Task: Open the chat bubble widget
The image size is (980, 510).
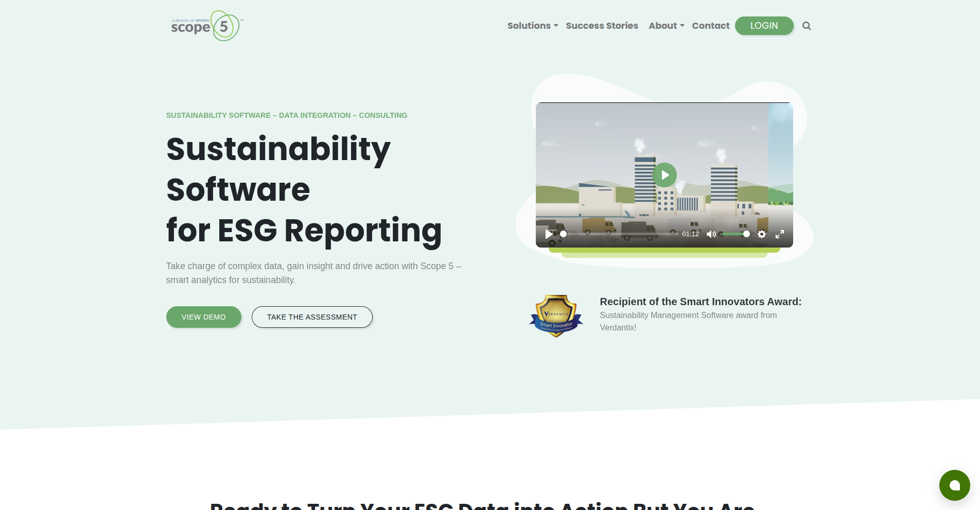Action: [954, 485]
